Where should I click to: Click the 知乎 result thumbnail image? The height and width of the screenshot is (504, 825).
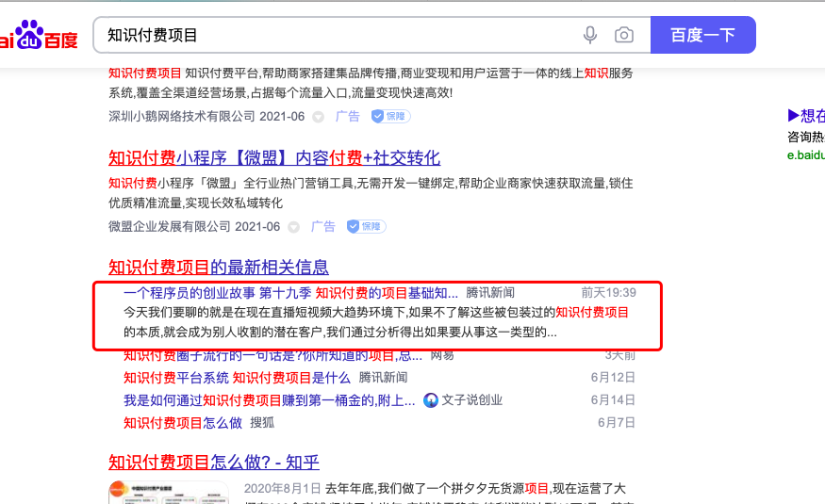[169, 493]
